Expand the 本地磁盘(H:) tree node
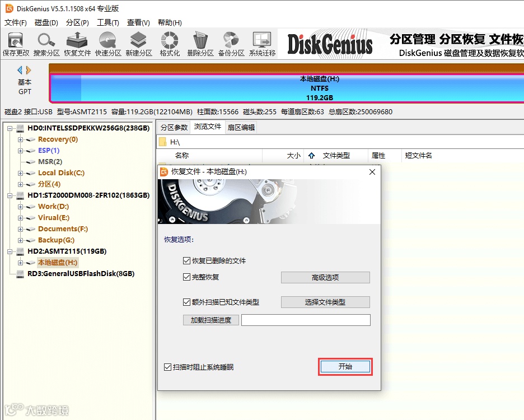The width and height of the screenshot is (524, 420). (x=20, y=263)
